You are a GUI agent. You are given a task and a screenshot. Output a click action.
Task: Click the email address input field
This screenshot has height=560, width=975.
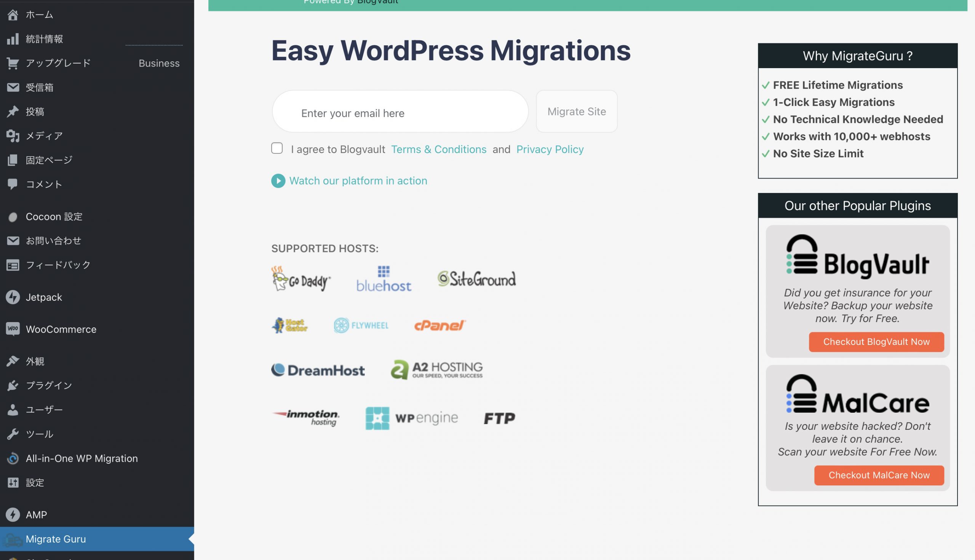tap(400, 112)
